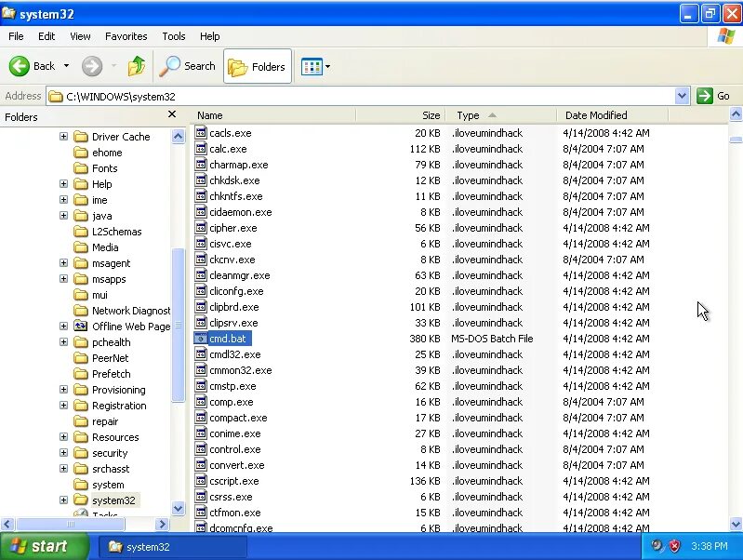The width and height of the screenshot is (743, 560).
Task: Click the system32 folder icon in tree
Action: click(x=81, y=500)
